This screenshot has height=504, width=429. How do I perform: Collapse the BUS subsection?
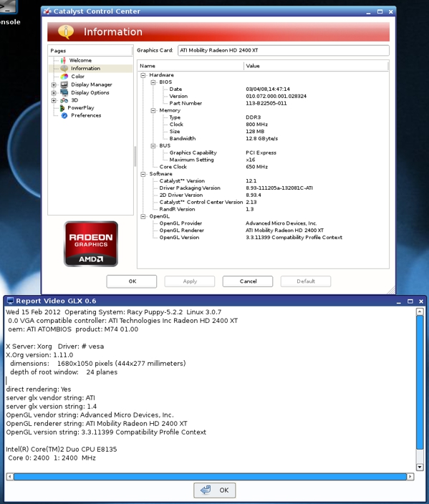(x=153, y=146)
